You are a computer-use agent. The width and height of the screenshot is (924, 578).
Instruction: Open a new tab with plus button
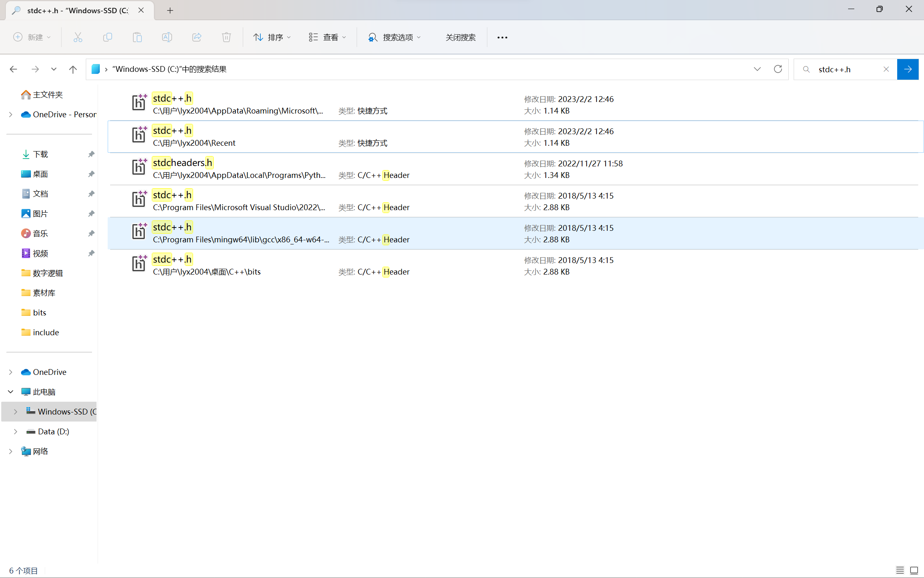(170, 10)
